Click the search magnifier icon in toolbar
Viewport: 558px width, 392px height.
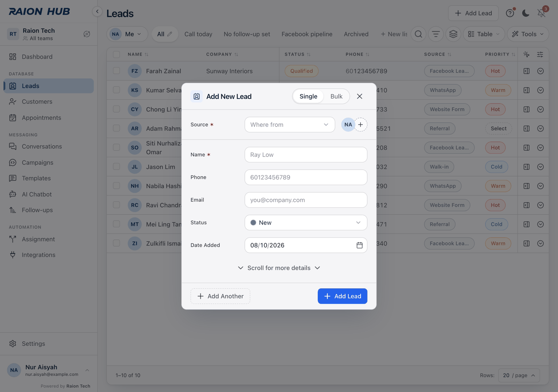[x=418, y=34]
